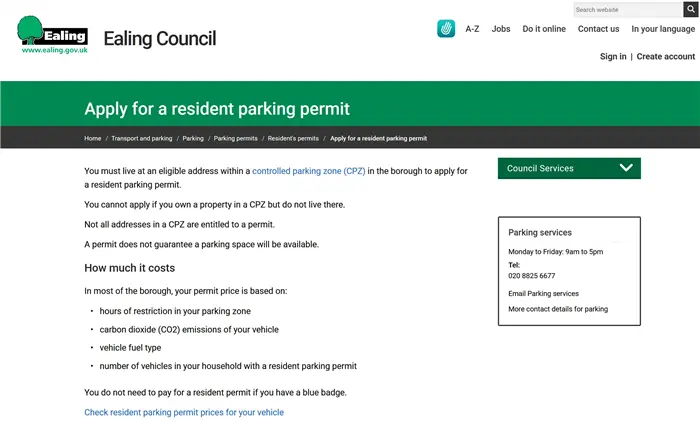
Task: Open the teal accessibility icon
Action: [446, 29]
